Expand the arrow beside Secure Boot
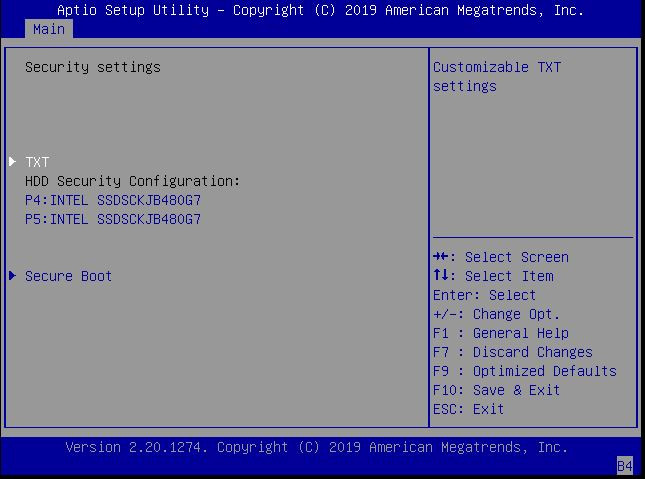This screenshot has height=479, width=645. click(12, 275)
